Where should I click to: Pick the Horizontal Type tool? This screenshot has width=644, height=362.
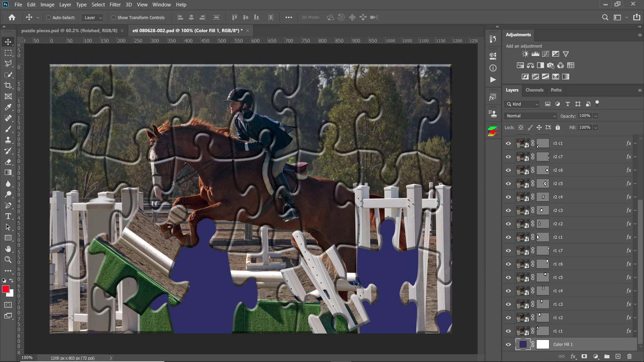8,216
